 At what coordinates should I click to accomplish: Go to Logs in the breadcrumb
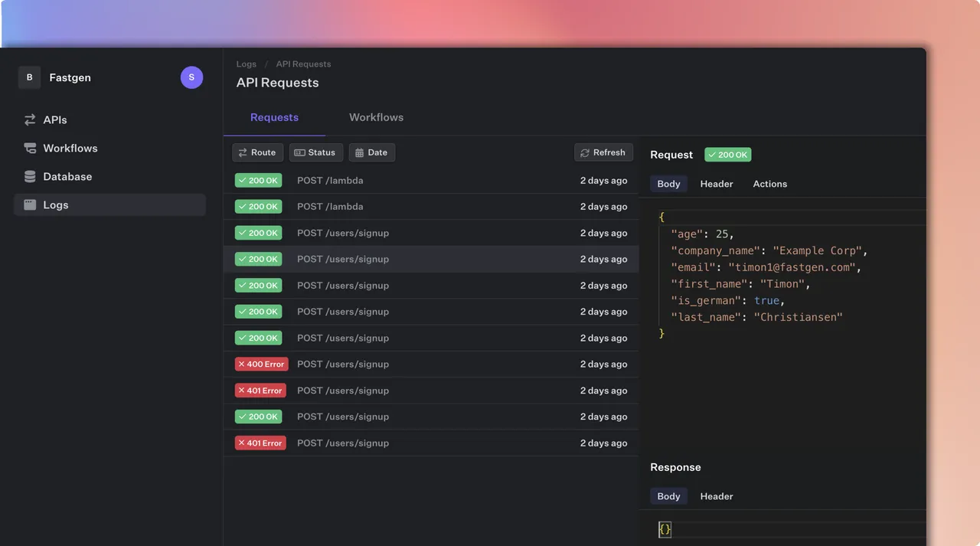click(x=246, y=64)
